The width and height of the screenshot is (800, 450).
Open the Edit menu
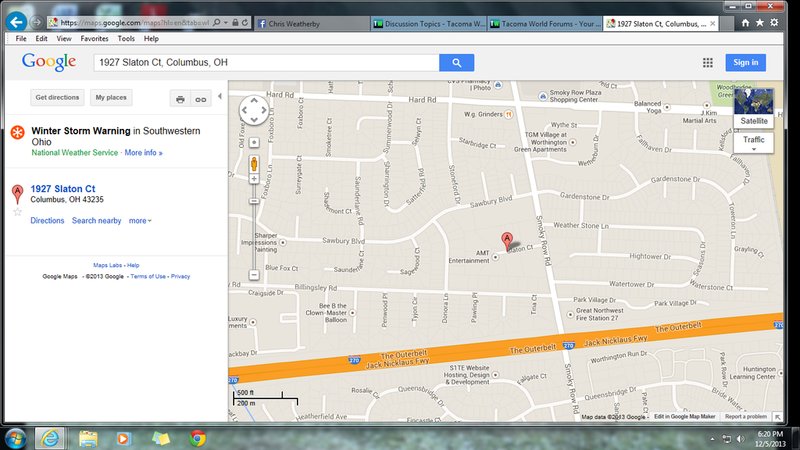point(41,39)
